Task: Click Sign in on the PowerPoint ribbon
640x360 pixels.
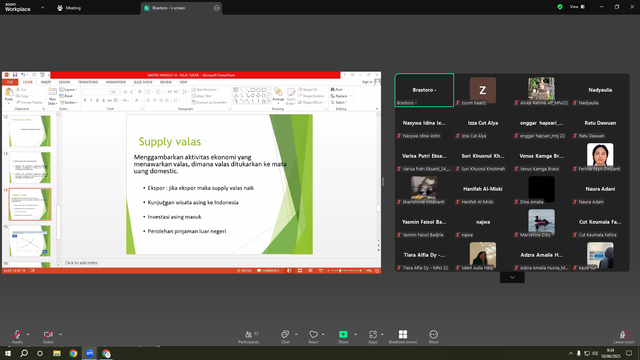Action: tap(367, 82)
